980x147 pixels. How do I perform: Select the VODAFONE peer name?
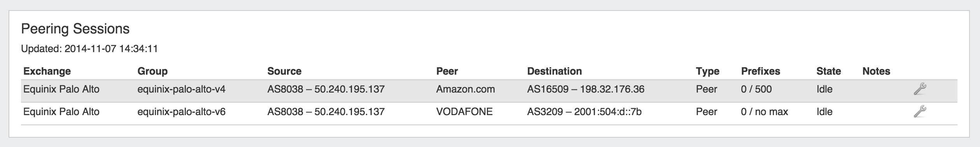click(x=464, y=112)
